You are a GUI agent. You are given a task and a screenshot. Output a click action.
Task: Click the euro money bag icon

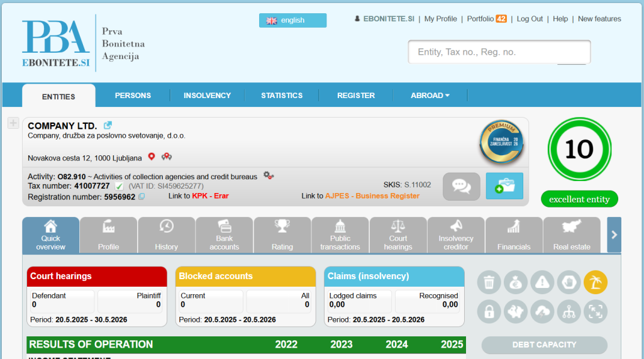coord(516,282)
